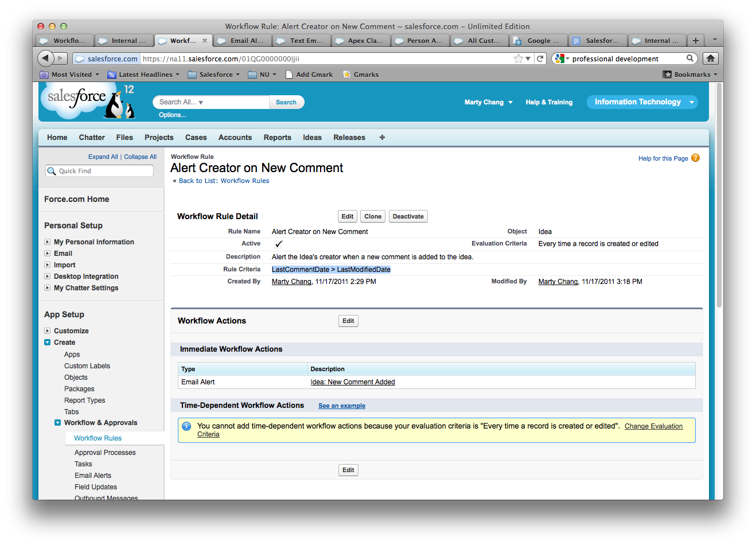This screenshot has width=756, height=545.
Task: Open the Home tab
Action: pos(57,138)
